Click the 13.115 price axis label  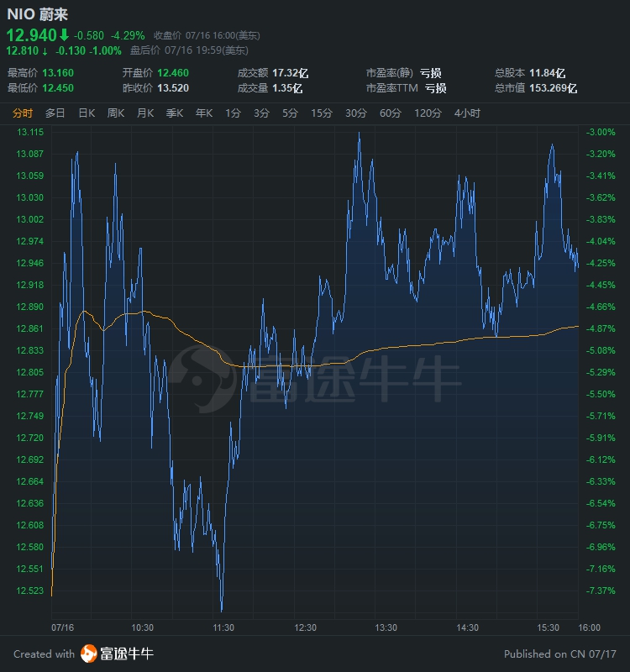[x=30, y=132]
